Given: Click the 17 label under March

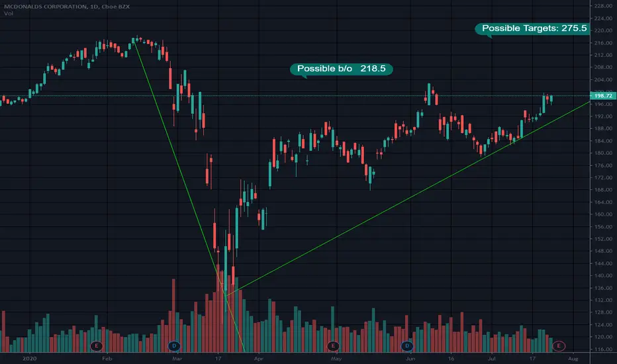Looking at the screenshot, I should pyautogui.click(x=218, y=359).
